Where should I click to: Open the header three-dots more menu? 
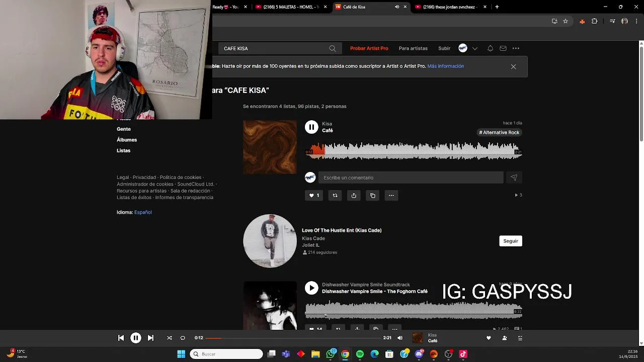516,48
